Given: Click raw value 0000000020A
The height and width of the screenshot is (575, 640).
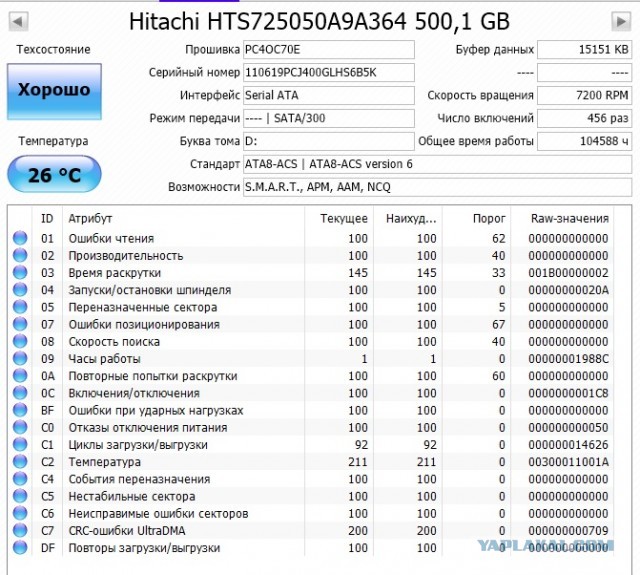Looking at the screenshot, I should pyautogui.click(x=568, y=290).
